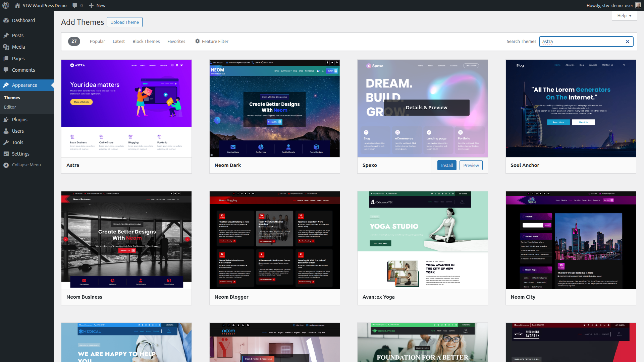Open the Education theme screenshot
The width and height of the screenshot is (644, 362).
tap(422, 342)
